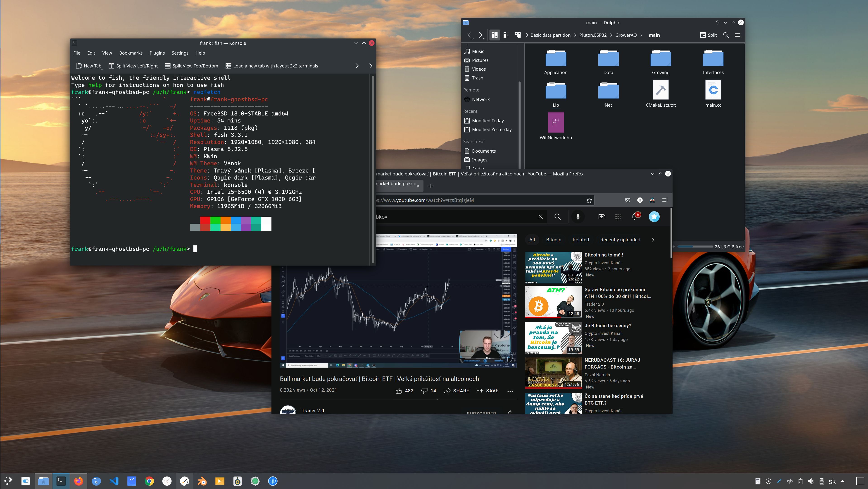
Task: Open 'Bitcoin na to má.!' video title
Action: click(604, 255)
